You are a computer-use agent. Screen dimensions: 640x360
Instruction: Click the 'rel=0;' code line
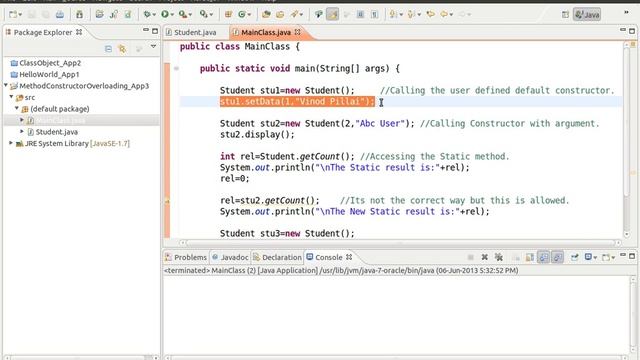point(235,179)
